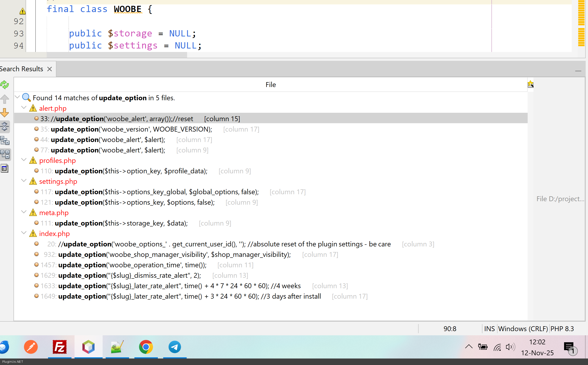Close the Search Results tab
This screenshot has height=365, width=588.
[49, 69]
